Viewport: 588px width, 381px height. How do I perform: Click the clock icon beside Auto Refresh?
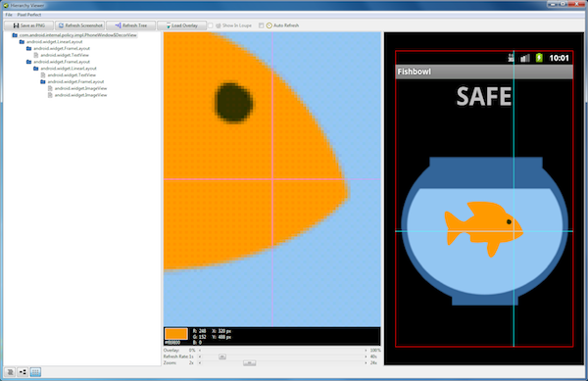[x=269, y=25]
